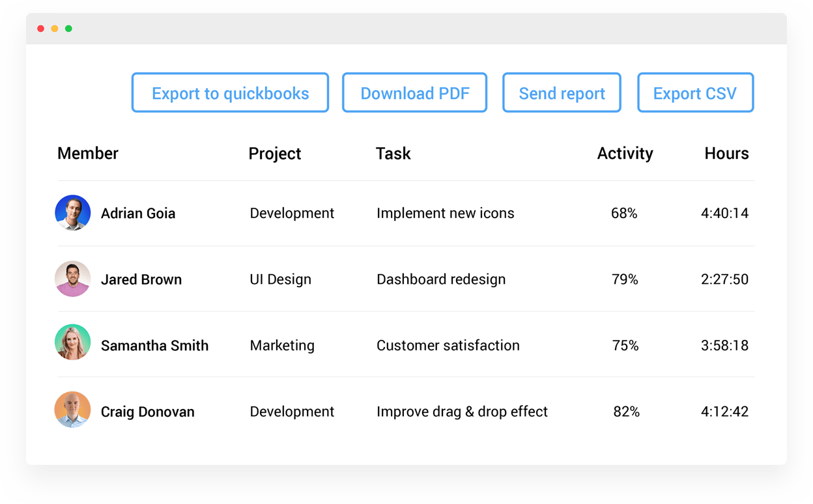Click the green maximize window dot
The image size is (813, 504).
click(x=68, y=29)
